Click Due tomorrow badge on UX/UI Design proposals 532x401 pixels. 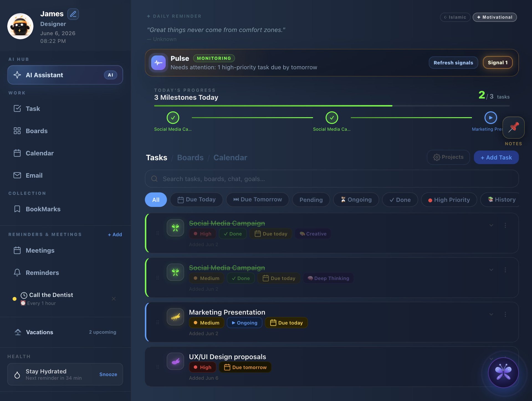(x=245, y=367)
